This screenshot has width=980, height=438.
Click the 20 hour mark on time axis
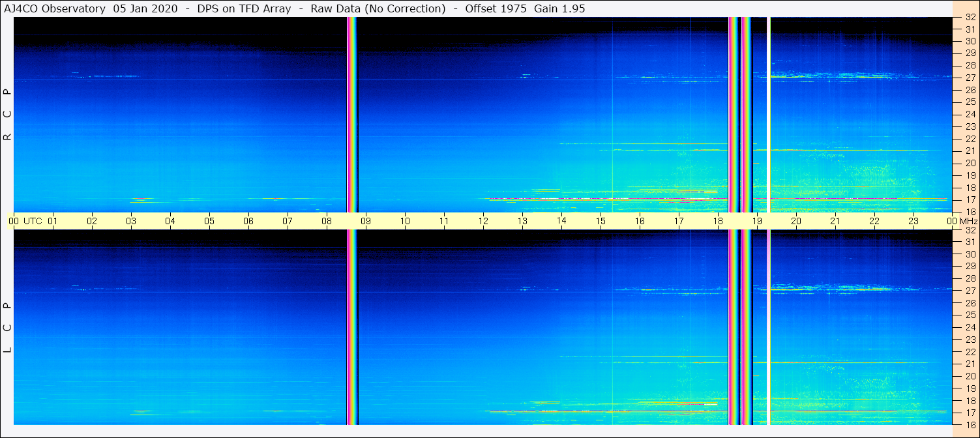(x=796, y=221)
